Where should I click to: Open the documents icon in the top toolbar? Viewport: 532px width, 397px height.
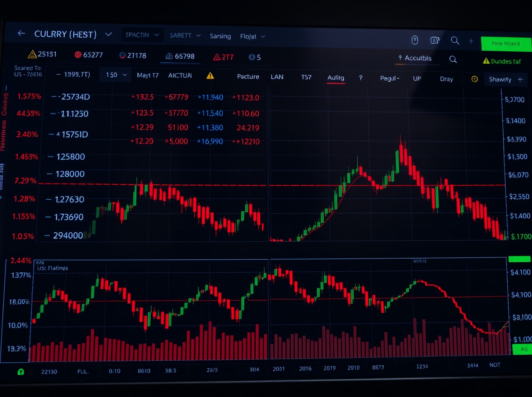[434, 40]
